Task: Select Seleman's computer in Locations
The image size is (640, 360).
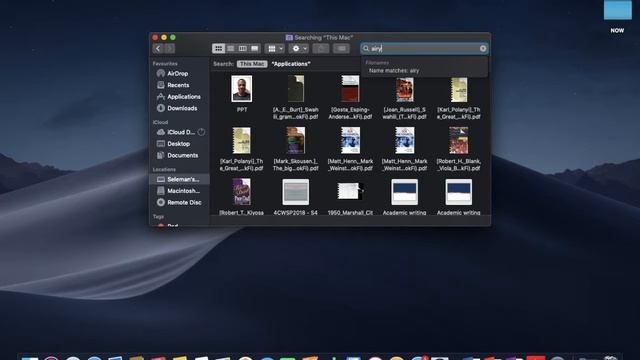Action: (180, 179)
